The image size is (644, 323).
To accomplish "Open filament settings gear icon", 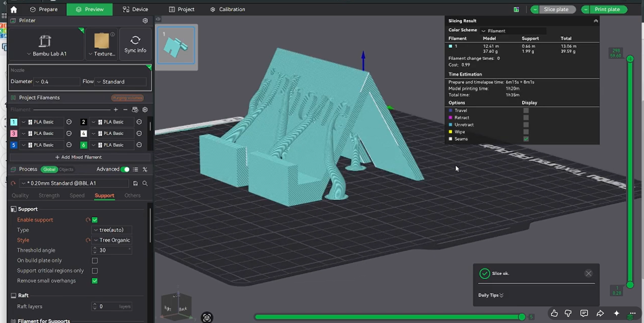I will (x=145, y=110).
